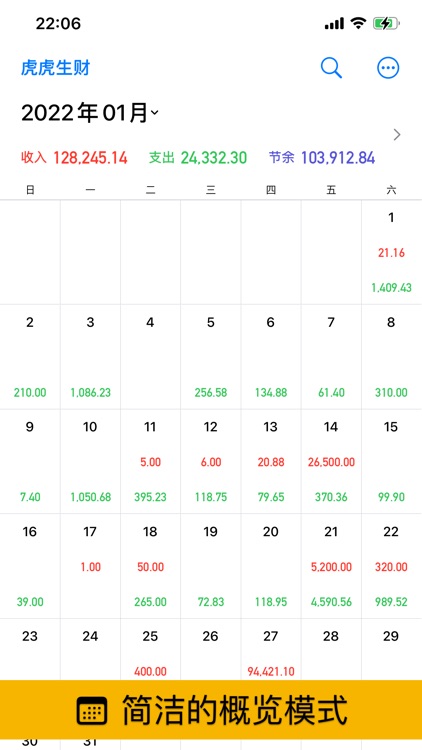This screenshot has height=750, width=422.
Task: Select day 10 showing 1,050.68 expense
Action: point(90,461)
